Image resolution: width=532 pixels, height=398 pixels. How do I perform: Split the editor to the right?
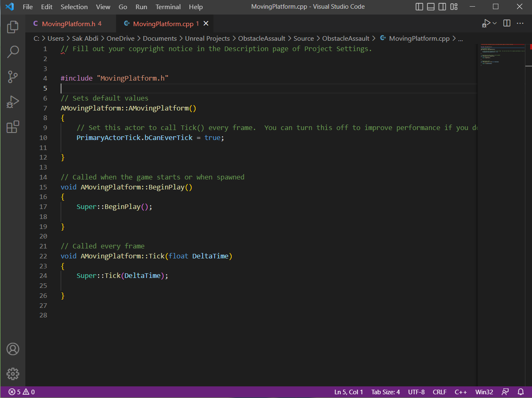(507, 23)
